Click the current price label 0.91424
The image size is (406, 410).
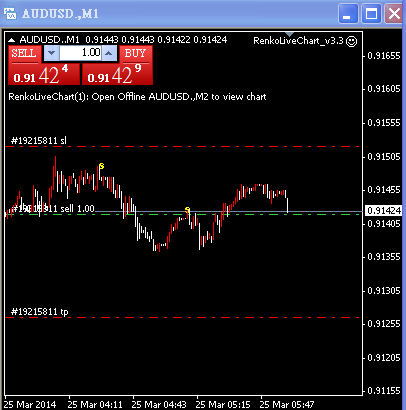pos(384,211)
